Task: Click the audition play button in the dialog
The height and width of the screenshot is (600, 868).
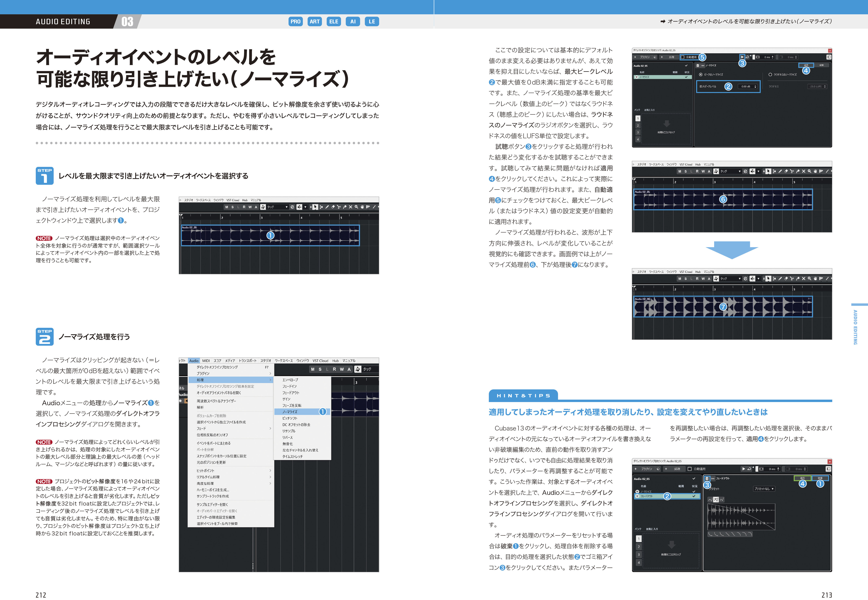Action: [742, 57]
